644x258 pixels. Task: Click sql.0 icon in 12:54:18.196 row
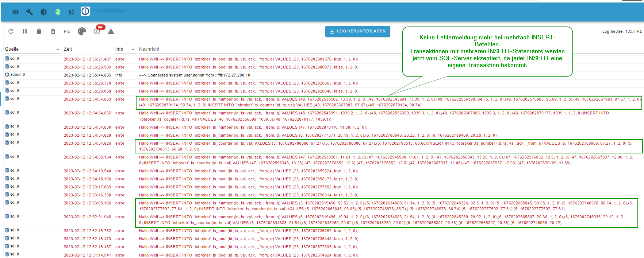pos(7,179)
